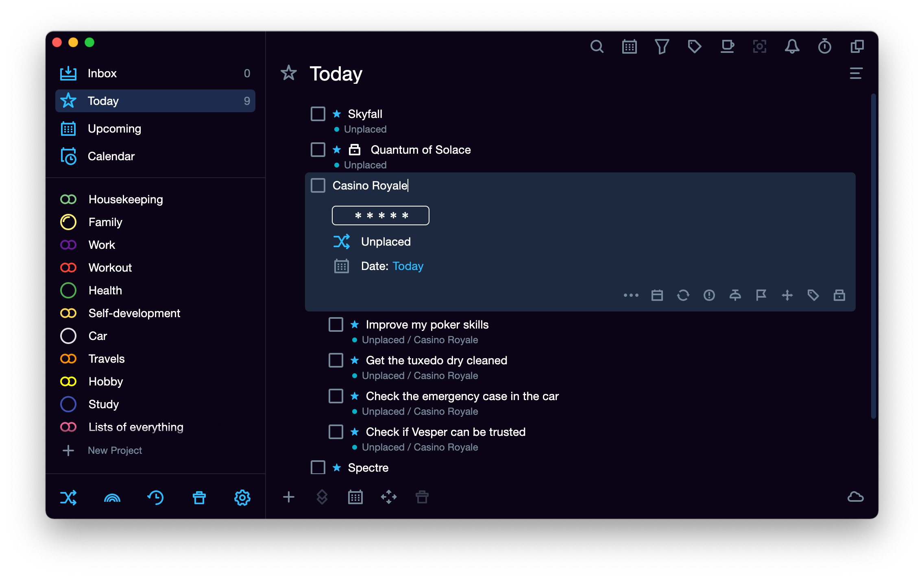Click the plus icon in bottom toolbar
924x579 pixels.
point(289,497)
